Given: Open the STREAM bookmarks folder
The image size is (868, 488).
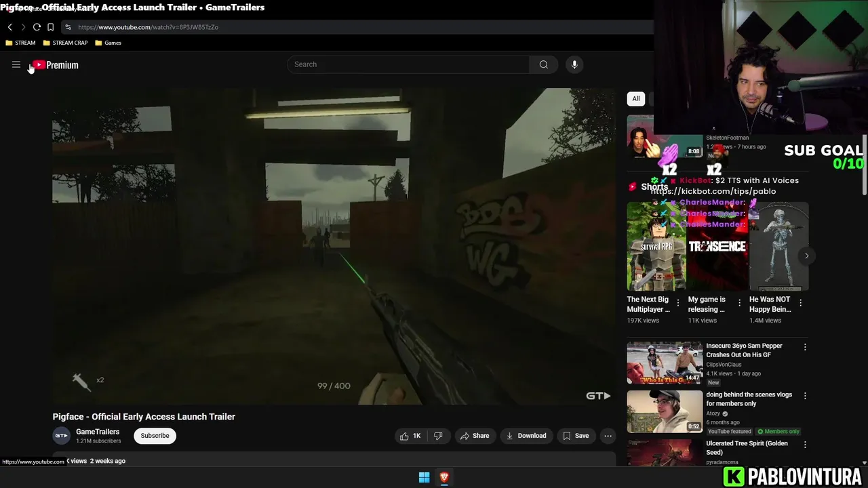Looking at the screenshot, I should coord(20,43).
